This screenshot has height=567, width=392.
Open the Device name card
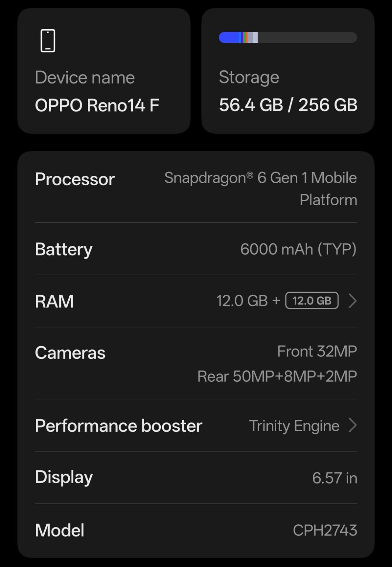(104, 71)
